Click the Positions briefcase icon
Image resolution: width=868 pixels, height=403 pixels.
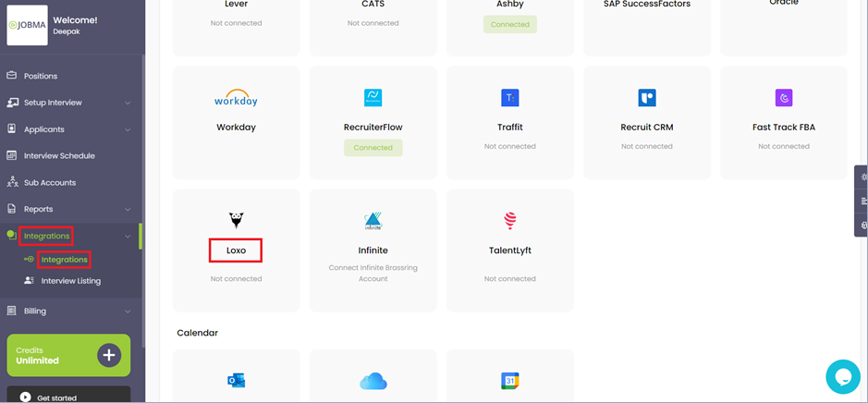click(12, 75)
